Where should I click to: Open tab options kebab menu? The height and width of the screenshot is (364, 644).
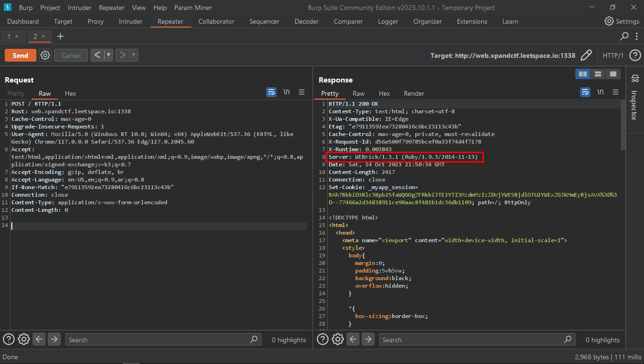[x=636, y=36]
